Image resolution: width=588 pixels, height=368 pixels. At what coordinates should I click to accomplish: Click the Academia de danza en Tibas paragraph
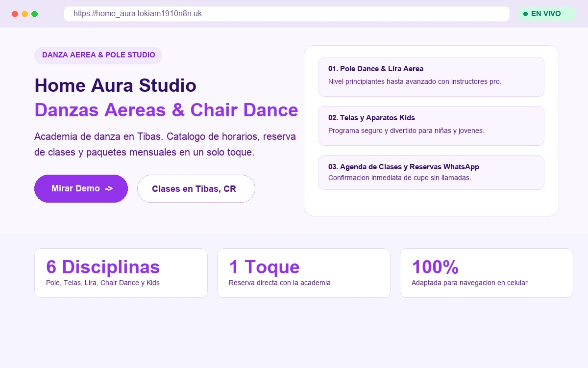165,144
